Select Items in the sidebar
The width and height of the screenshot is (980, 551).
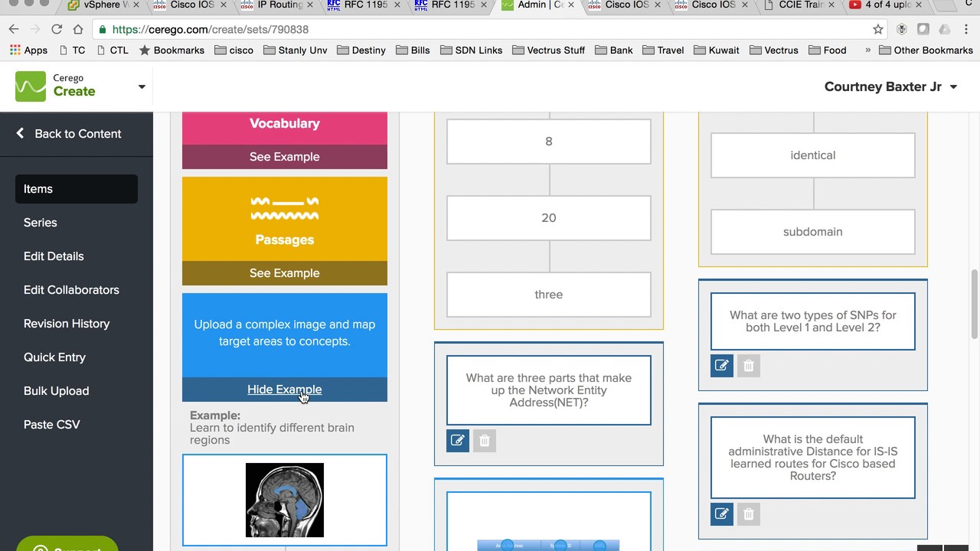[x=77, y=189]
